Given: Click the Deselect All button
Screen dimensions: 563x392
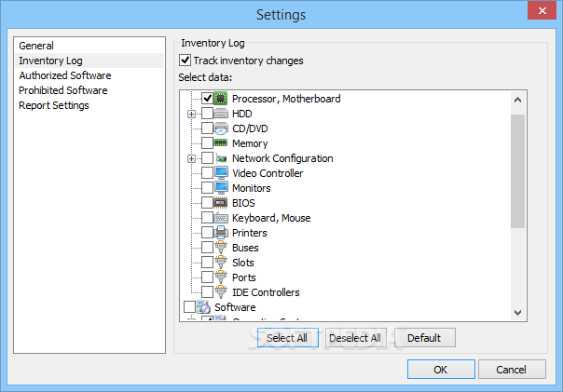Looking at the screenshot, I should point(355,337).
